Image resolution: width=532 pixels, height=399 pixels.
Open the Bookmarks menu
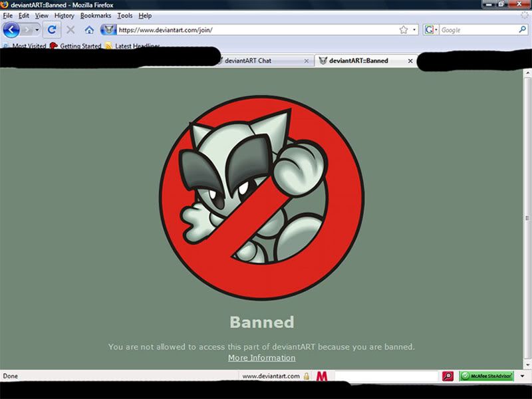tap(96, 15)
